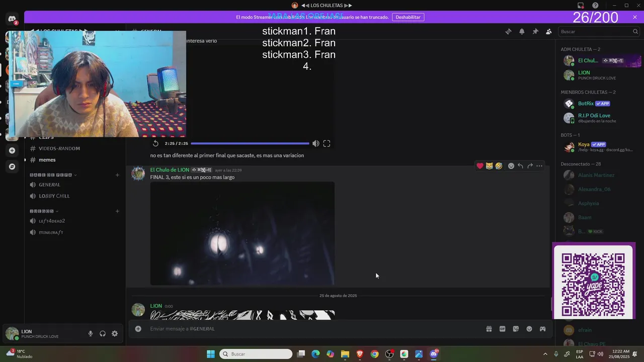Toggle microphone mute in user panel
644x362 pixels.
(91, 333)
